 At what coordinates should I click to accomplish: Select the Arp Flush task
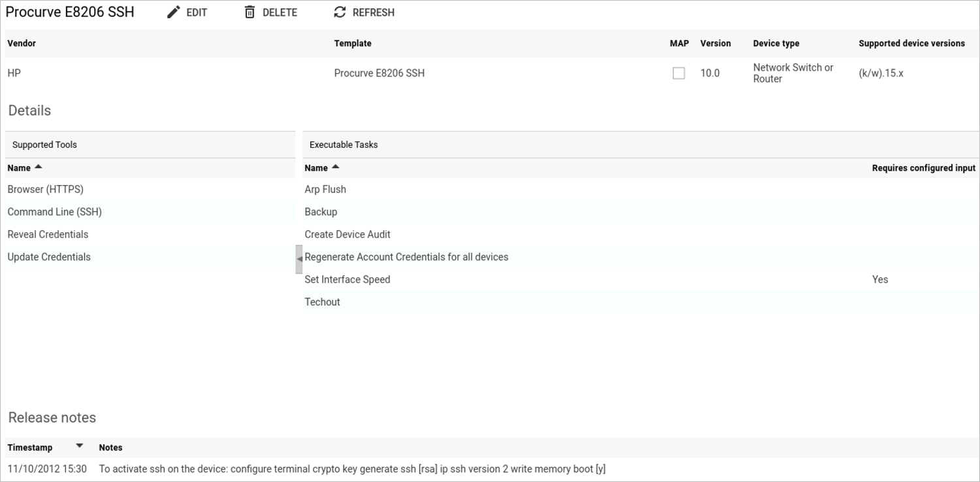pos(641,189)
